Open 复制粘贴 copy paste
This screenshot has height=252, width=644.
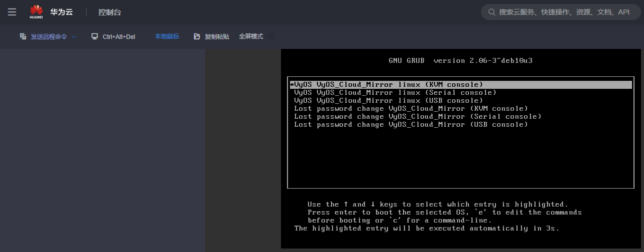(217, 36)
